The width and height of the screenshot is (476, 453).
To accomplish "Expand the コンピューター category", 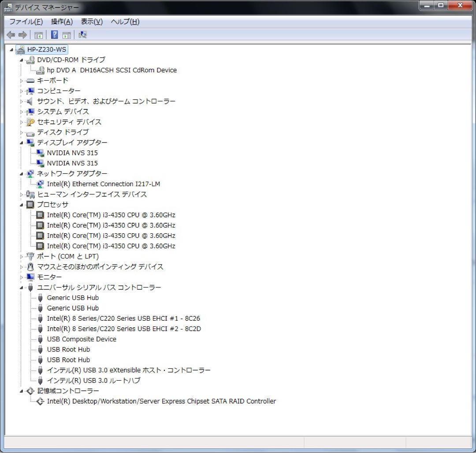I will pos(22,91).
